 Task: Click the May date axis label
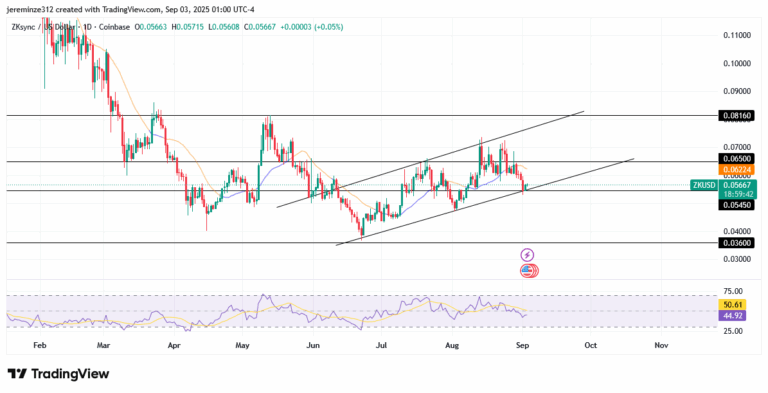tap(242, 345)
